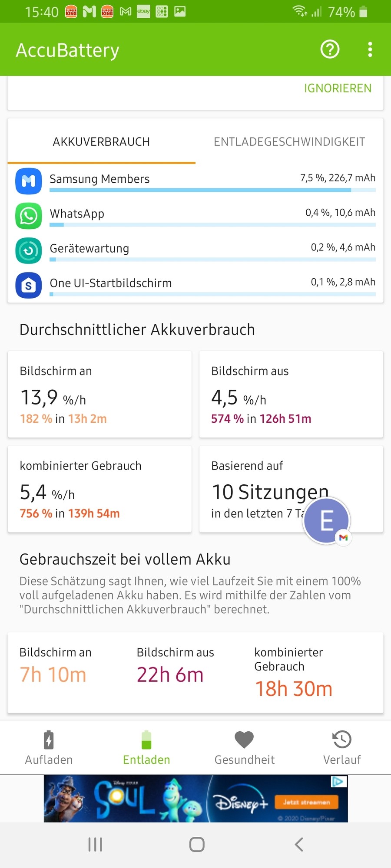Switch to the AKKUVERBRAUCH tab
This screenshot has height=868, width=391.
pos(101,142)
